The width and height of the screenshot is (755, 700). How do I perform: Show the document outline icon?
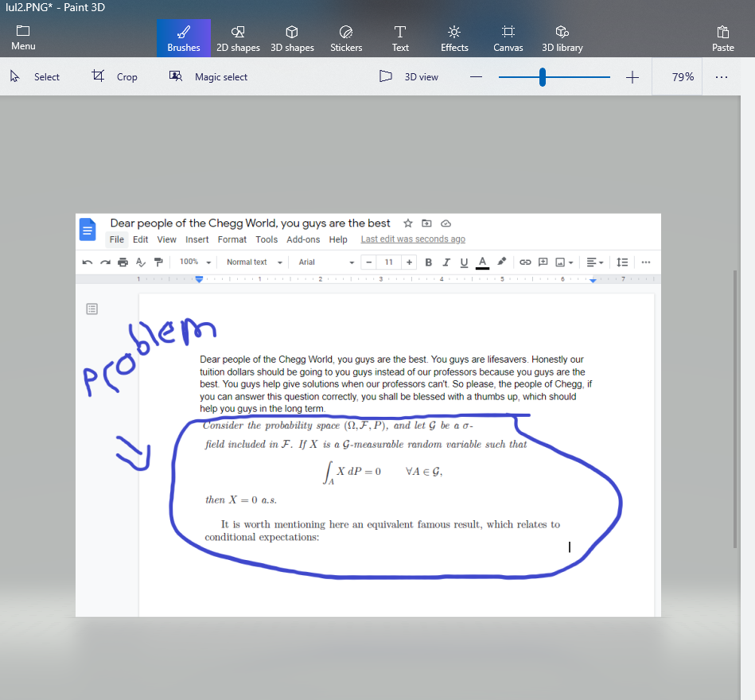(92, 309)
